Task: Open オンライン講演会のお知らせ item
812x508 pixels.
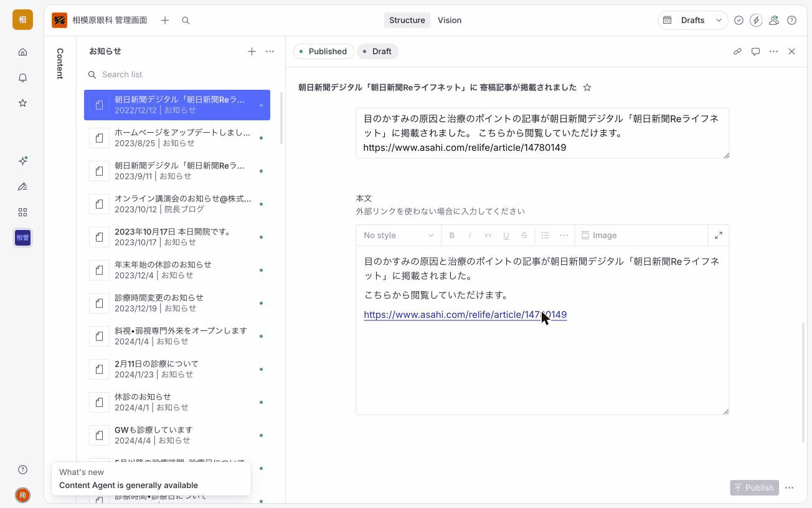Action: point(177,204)
